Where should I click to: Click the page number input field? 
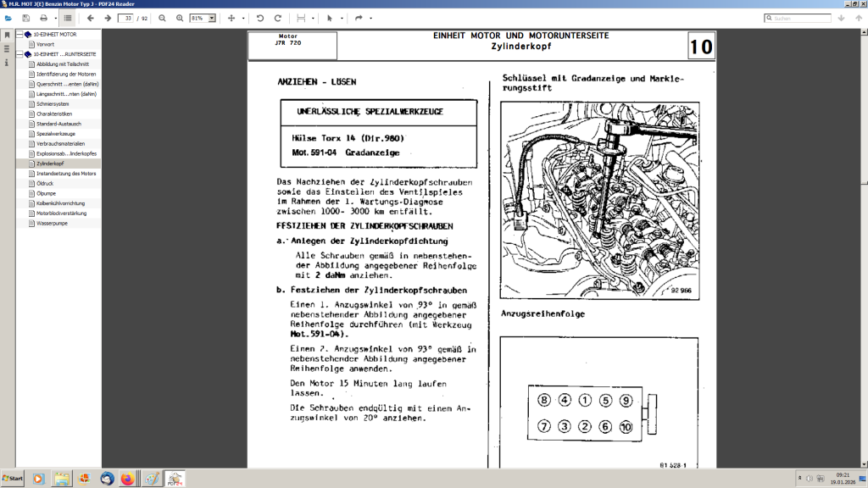126,18
